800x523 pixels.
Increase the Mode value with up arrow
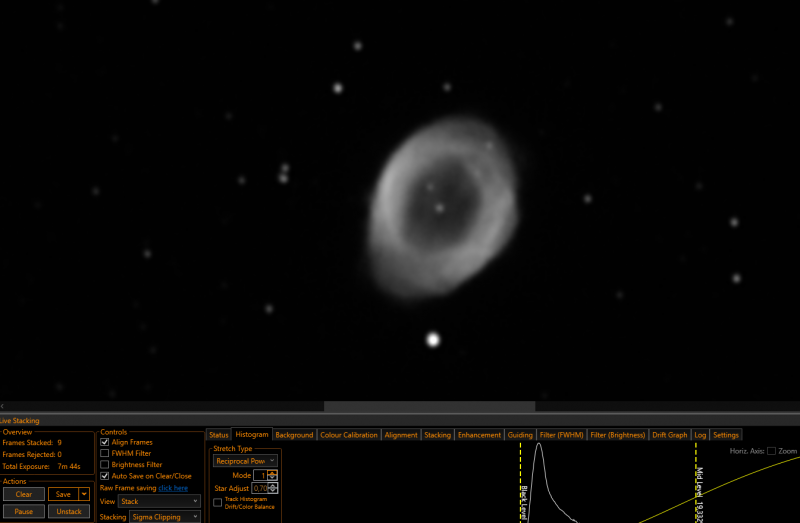(272, 472)
